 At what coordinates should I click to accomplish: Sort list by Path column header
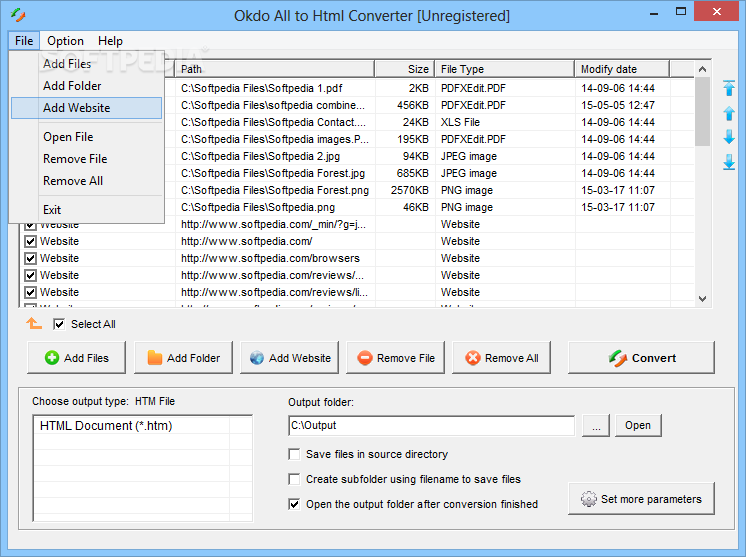coord(275,69)
